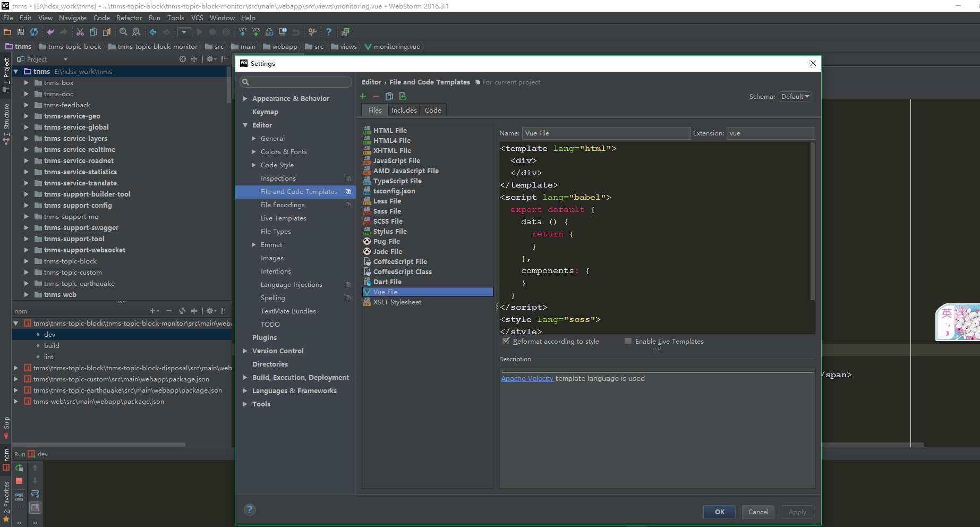Select Keymap in settings list
Viewport: 980px width, 527px height.
pyautogui.click(x=265, y=112)
